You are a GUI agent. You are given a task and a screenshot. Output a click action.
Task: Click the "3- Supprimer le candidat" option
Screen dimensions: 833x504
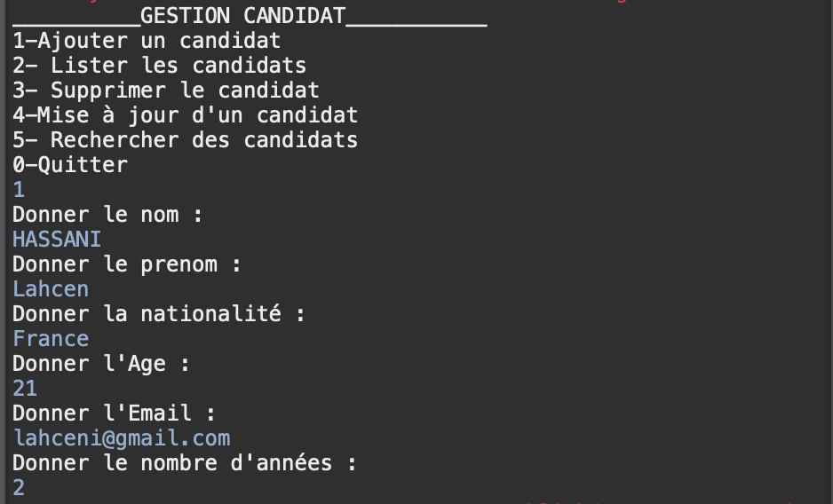[x=165, y=91]
